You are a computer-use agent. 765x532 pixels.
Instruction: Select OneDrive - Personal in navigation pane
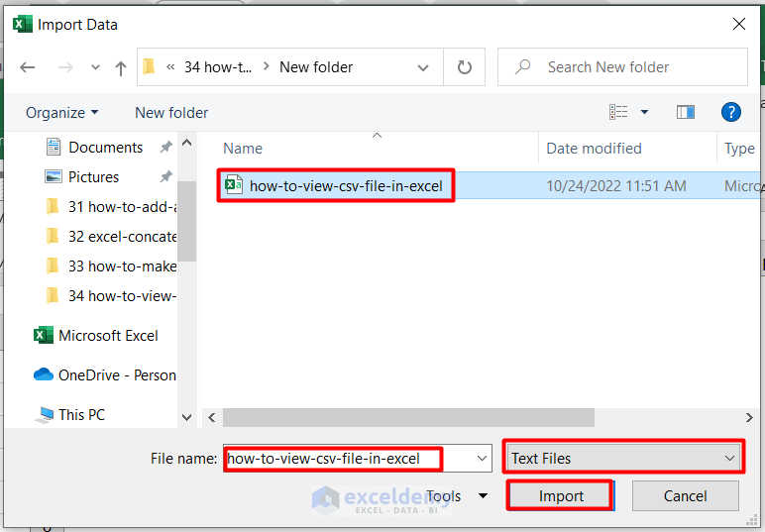point(117,375)
